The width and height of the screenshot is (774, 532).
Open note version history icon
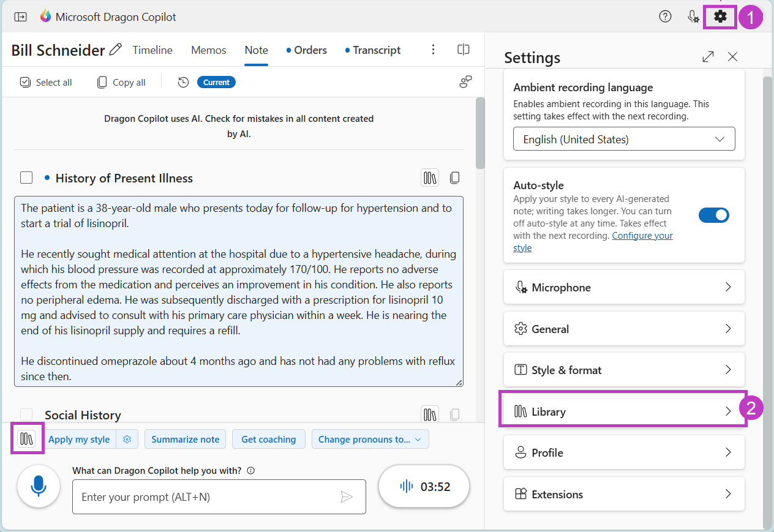183,82
